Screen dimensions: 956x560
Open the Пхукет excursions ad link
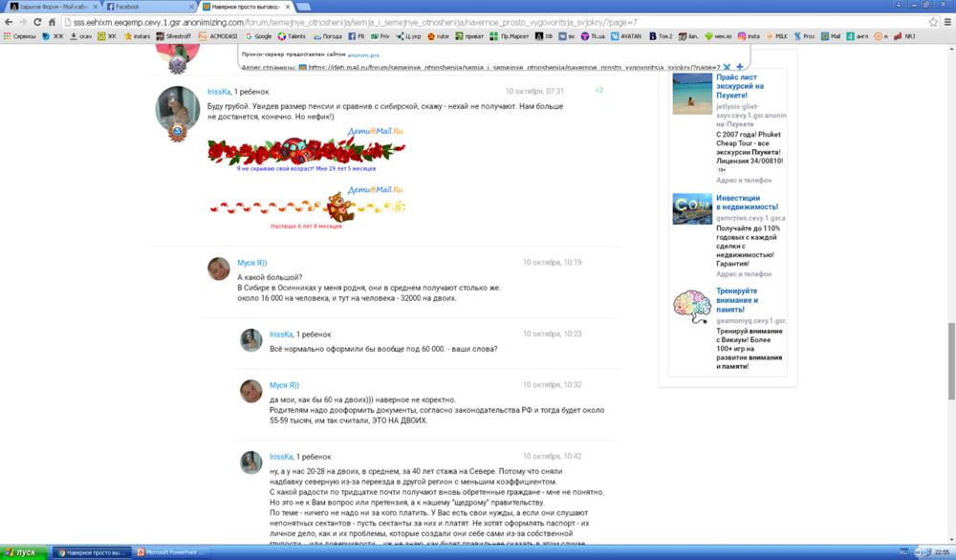coord(740,87)
